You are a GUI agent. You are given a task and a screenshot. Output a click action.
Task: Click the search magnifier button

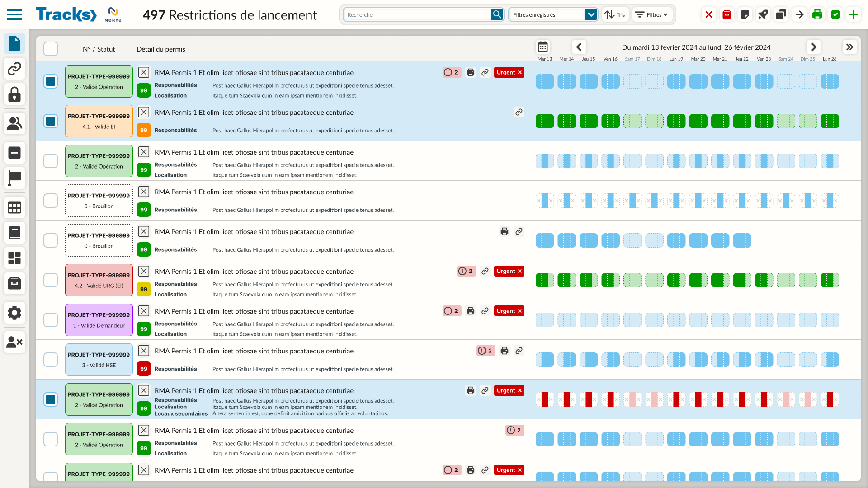coord(497,14)
